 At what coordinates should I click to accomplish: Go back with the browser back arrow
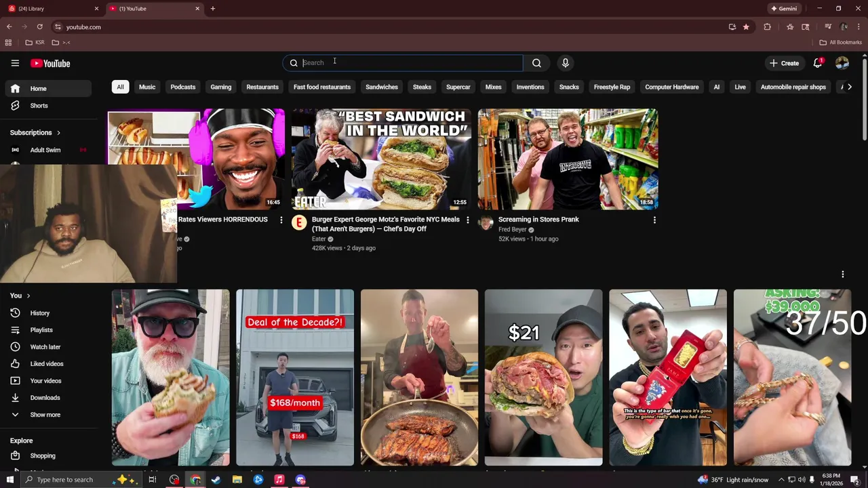click(x=9, y=27)
